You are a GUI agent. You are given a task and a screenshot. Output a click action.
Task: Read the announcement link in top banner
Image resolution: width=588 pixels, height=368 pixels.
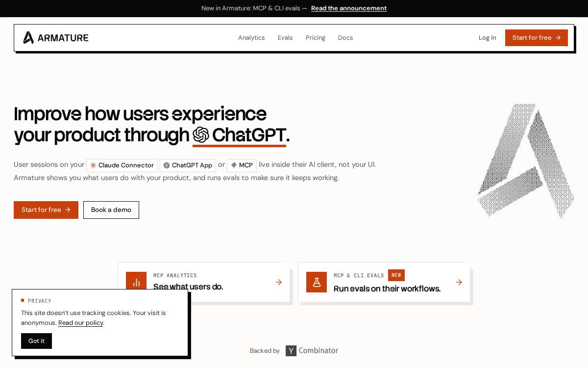pos(349,8)
